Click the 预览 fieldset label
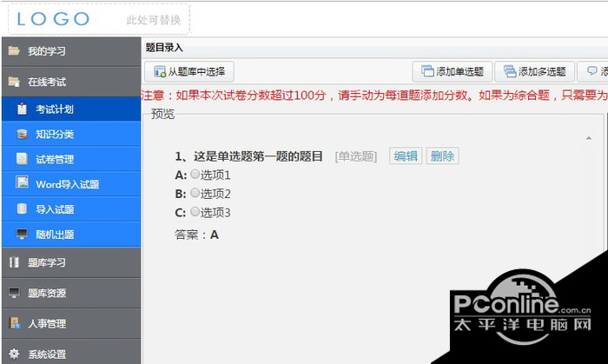This screenshot has height=364, width=608. point(163,114)
